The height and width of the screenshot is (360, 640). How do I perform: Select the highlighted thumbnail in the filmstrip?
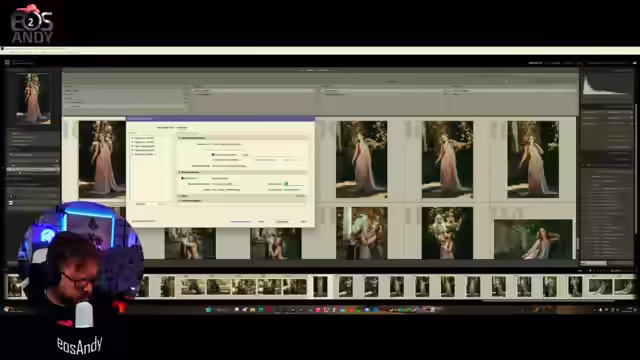point(320,286)
